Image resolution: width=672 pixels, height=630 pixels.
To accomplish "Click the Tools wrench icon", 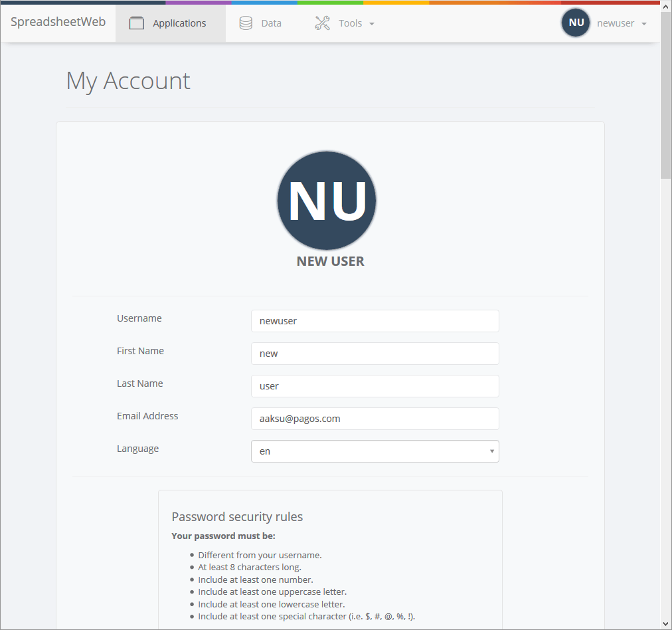I will (322, 23).
